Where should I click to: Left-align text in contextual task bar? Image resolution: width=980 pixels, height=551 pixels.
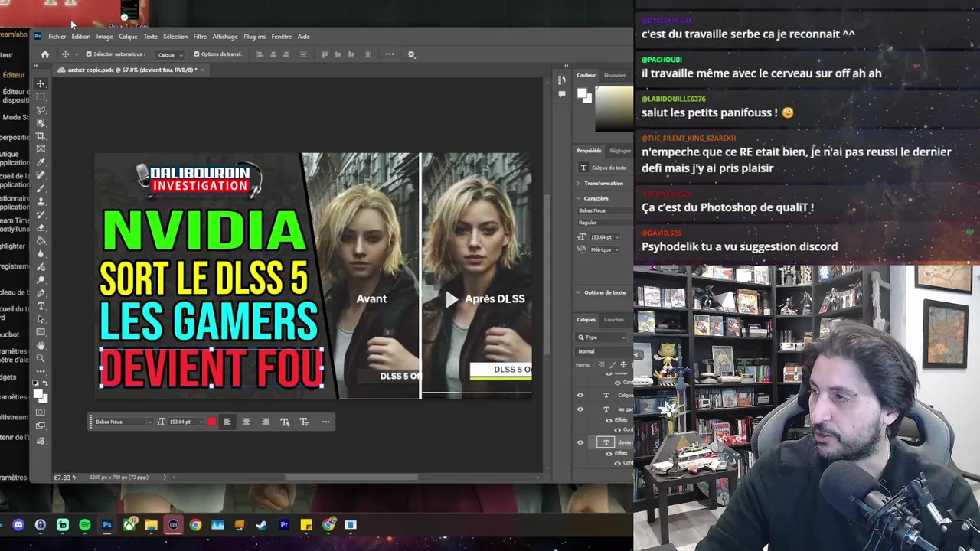[x=227, y=422]
